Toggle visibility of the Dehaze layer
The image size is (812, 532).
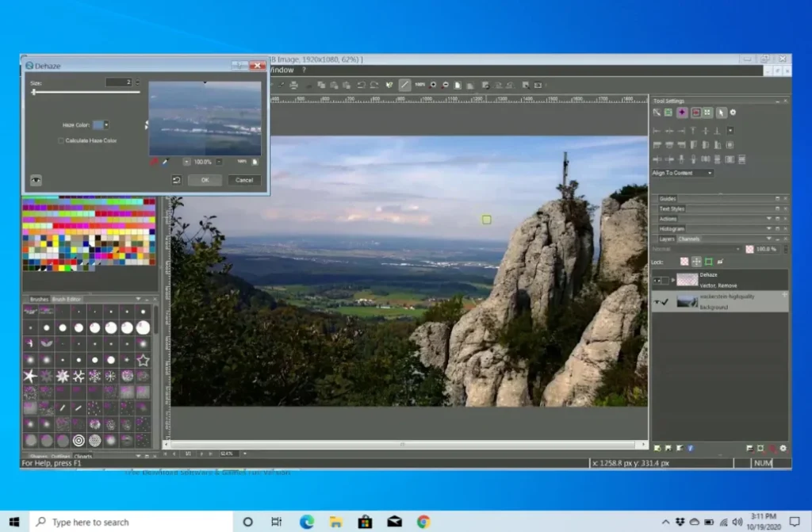point(657,280)
